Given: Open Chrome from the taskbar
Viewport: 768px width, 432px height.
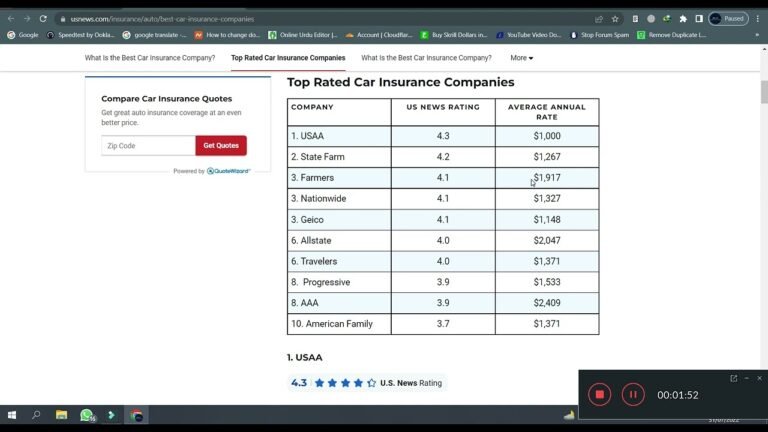Looking at the screenshot, I should pyautogui.click(x=137, y=415).
